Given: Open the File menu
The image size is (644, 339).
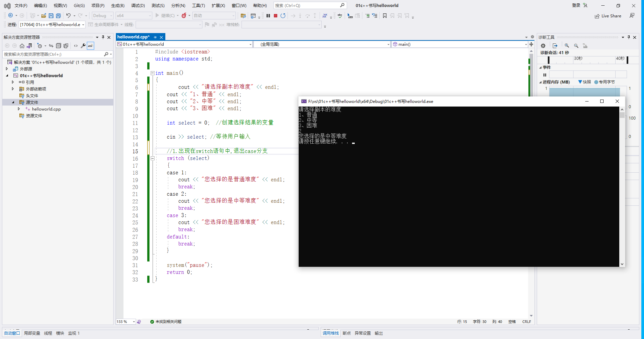Looking at the screenshot, I should pos(21,5).
